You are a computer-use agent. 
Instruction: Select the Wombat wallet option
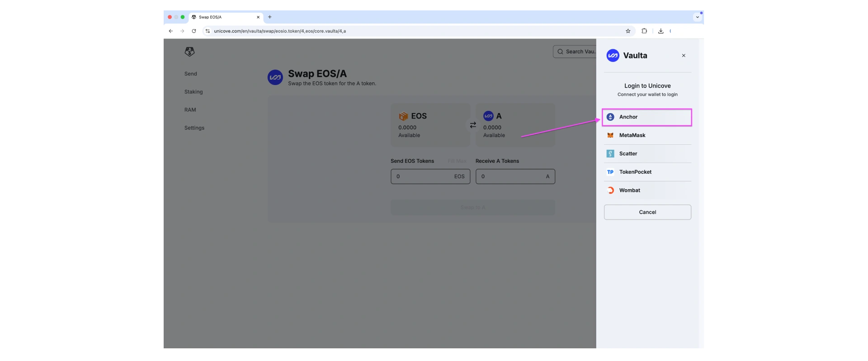pos(647,190)
